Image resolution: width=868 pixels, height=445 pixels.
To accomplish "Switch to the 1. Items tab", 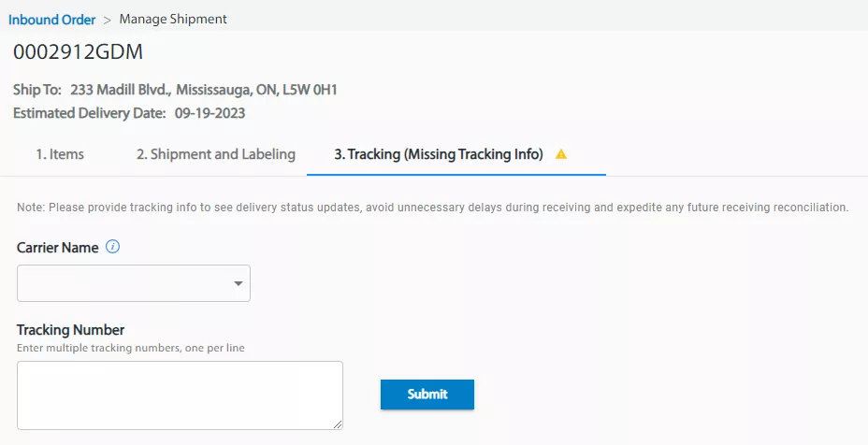I will pos(60,154).
